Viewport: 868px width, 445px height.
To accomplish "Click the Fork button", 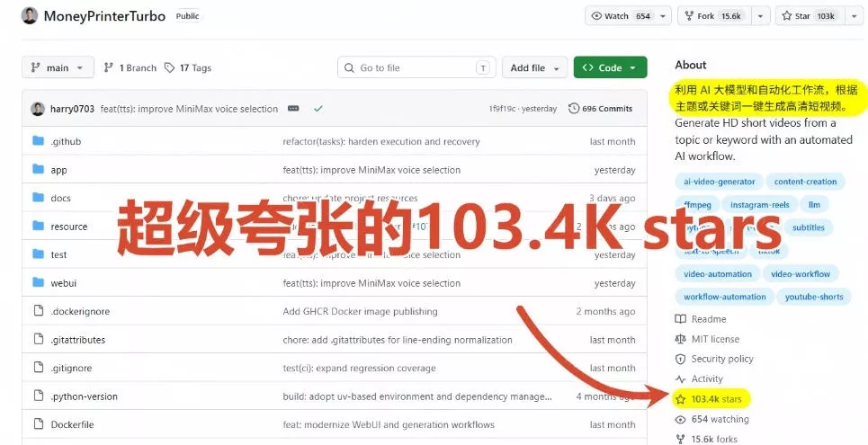I will click(x=713, y=16).
